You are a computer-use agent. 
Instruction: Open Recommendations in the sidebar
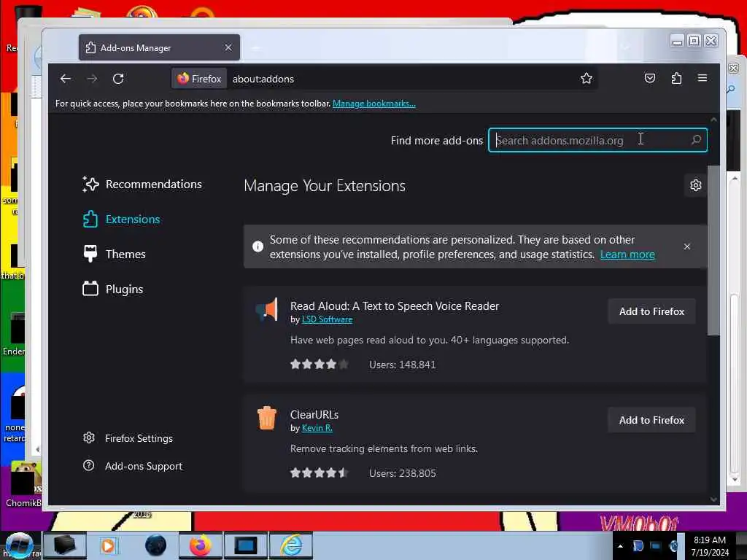coord(142,184)
